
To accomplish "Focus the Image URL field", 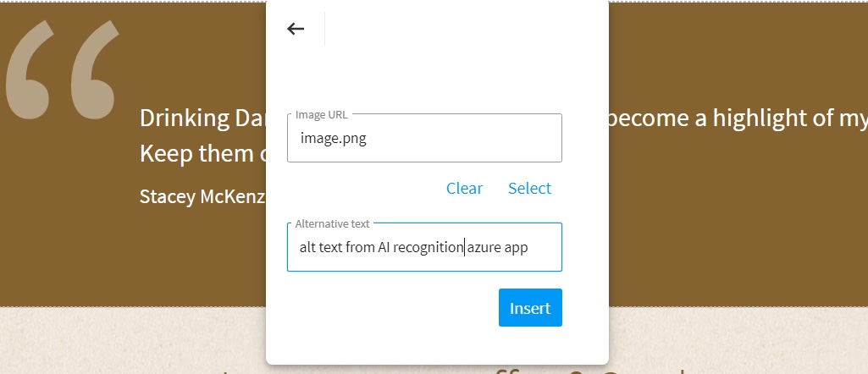I will click(x=474, y=138).
